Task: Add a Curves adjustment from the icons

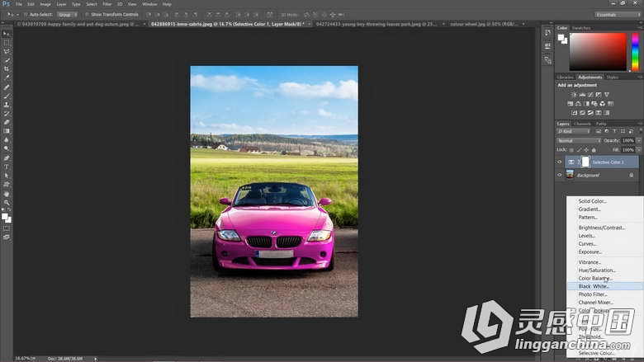Action: pos(590,95)
